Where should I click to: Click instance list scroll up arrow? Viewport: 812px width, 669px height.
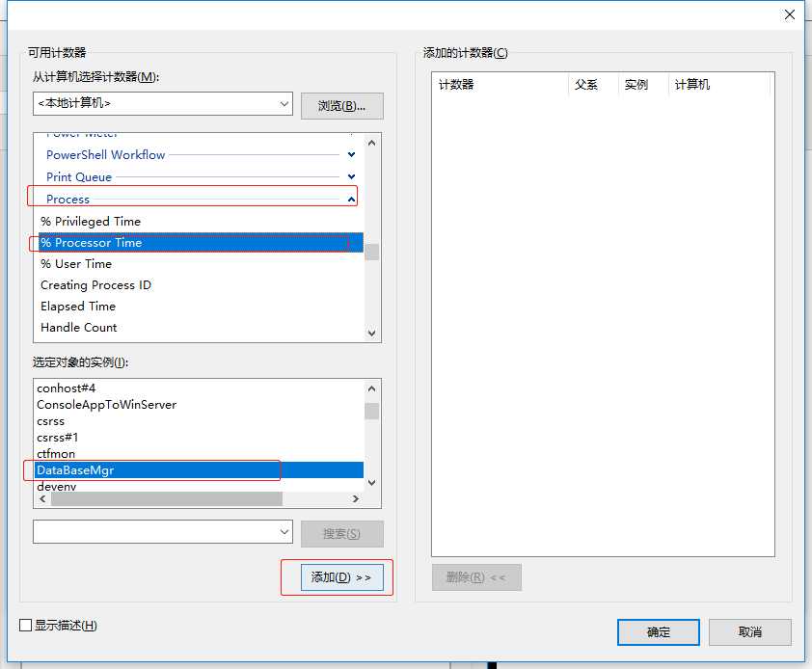[x=372, y=388]
